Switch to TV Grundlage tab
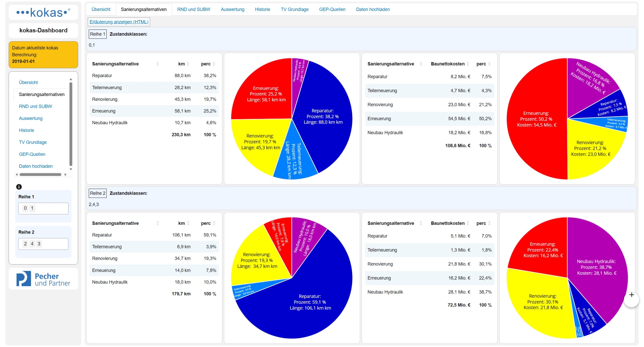Image resolution: width=644 pixels, height=347 pixels. click(x=295, y=9)
